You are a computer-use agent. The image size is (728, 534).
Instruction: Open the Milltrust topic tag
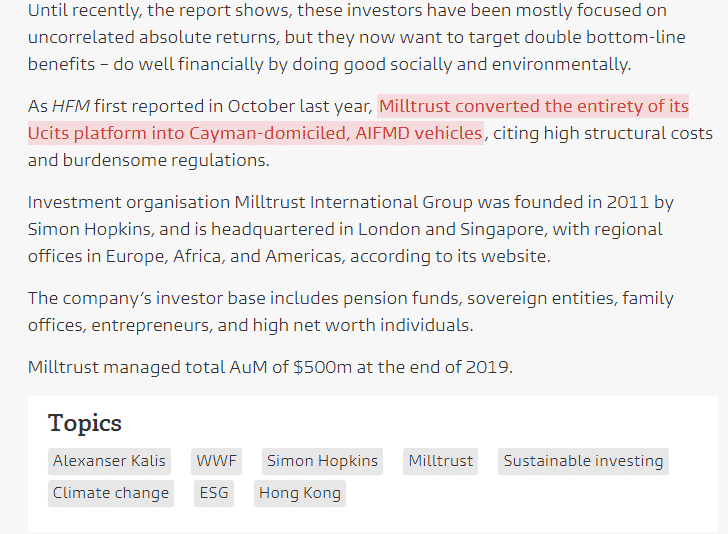pyautogui.click(x=440, y=461)
